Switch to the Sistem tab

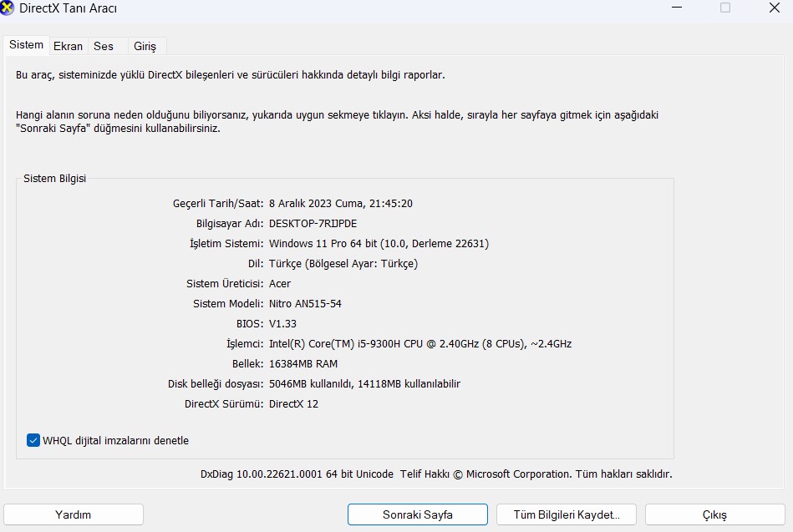(x=26, y=45)
